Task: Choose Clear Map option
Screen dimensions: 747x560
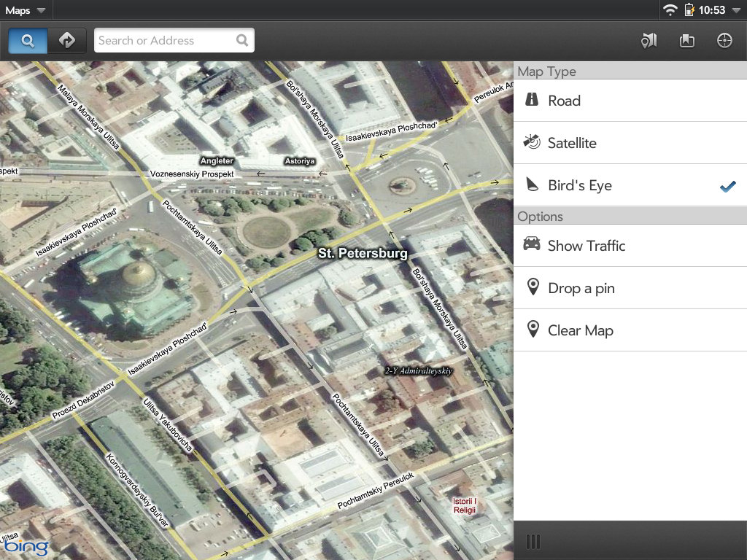Action: pos(630,330)
